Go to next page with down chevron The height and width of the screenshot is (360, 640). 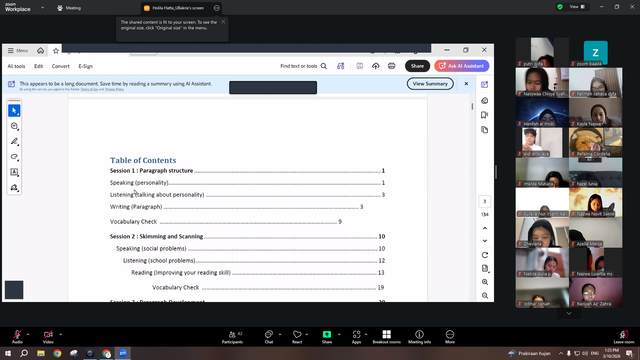point(484,241)
